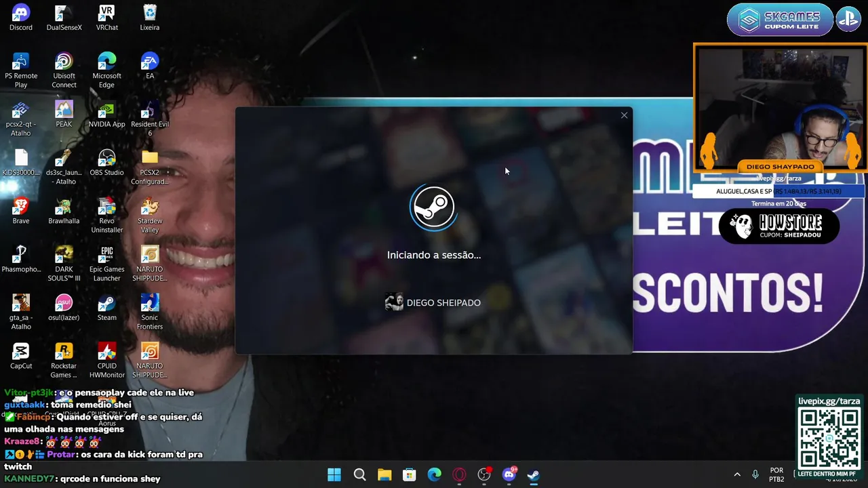Image resolution: width=868 pixels, height=488 pixels.
Task: Open Opera GX from taskbar
Action: point(459,474)
